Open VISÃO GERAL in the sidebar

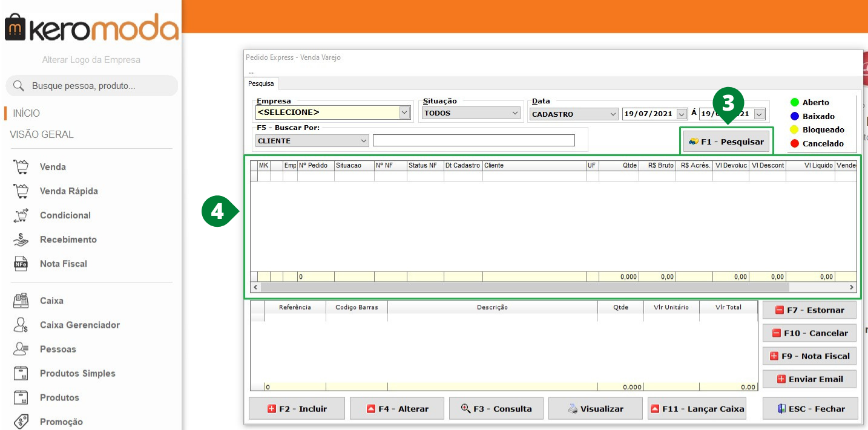point(42,134)
